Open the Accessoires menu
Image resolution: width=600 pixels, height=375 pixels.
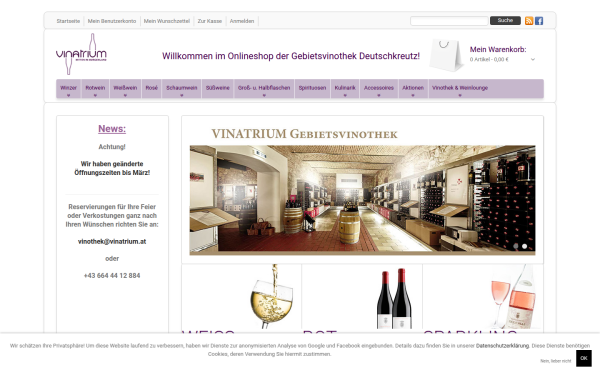point(379,88)
